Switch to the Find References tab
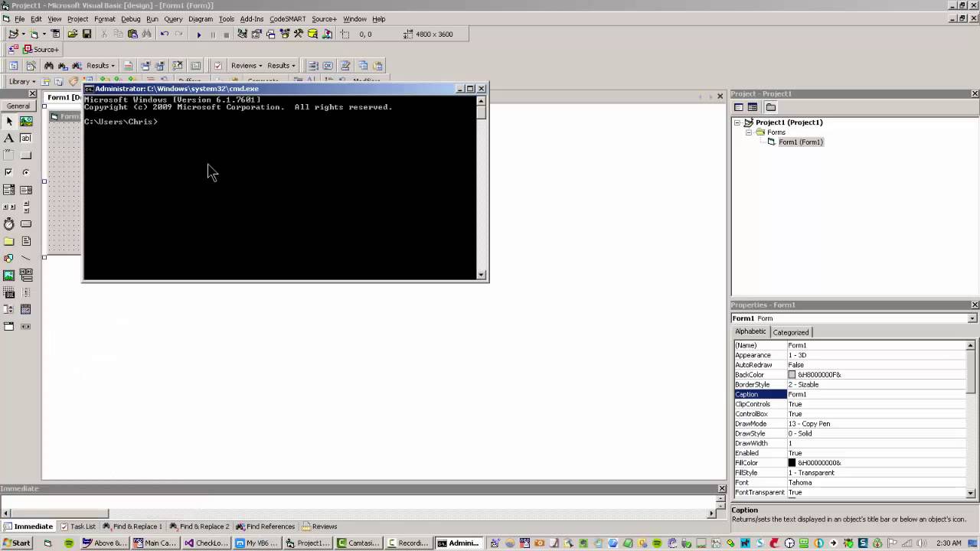Screen dimensions: 980x551 click(x=265, y=527)
